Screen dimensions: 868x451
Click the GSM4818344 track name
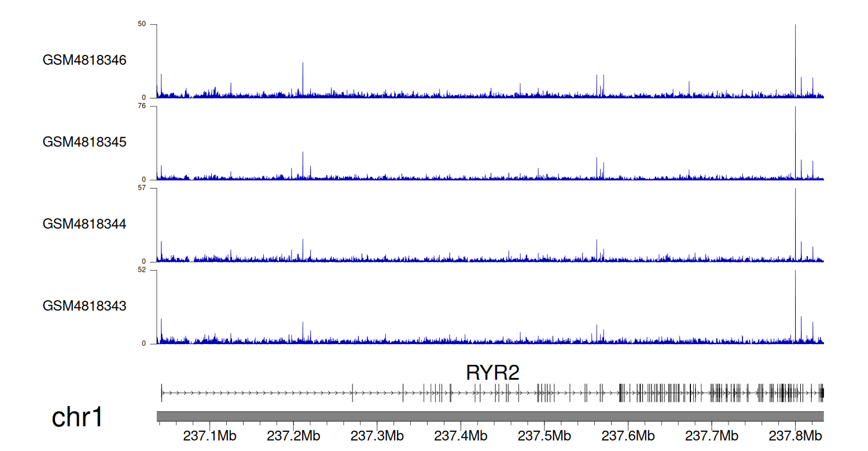84,223
